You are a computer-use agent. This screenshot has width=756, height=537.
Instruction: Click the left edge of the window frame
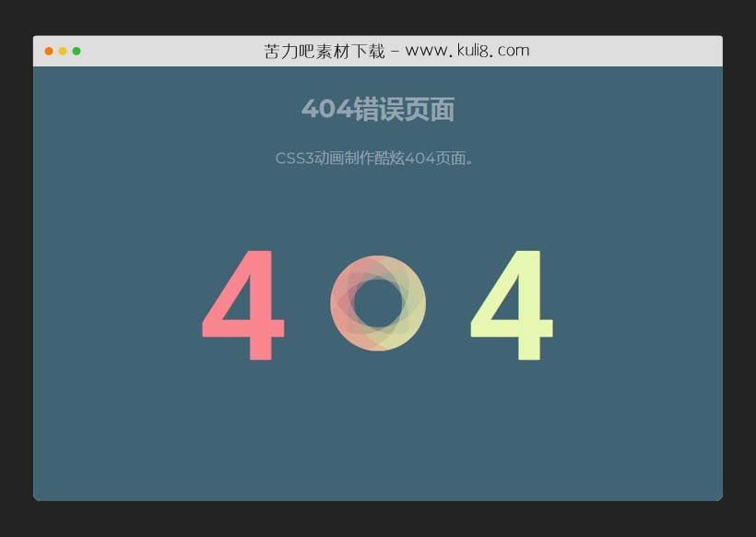[34, 277]
